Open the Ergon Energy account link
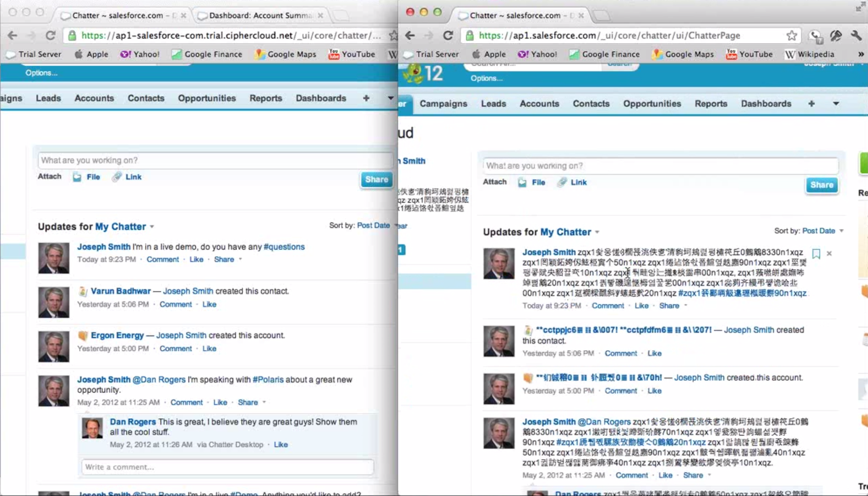868x496 pixels. pyautogui.click(x=117, y=335)
